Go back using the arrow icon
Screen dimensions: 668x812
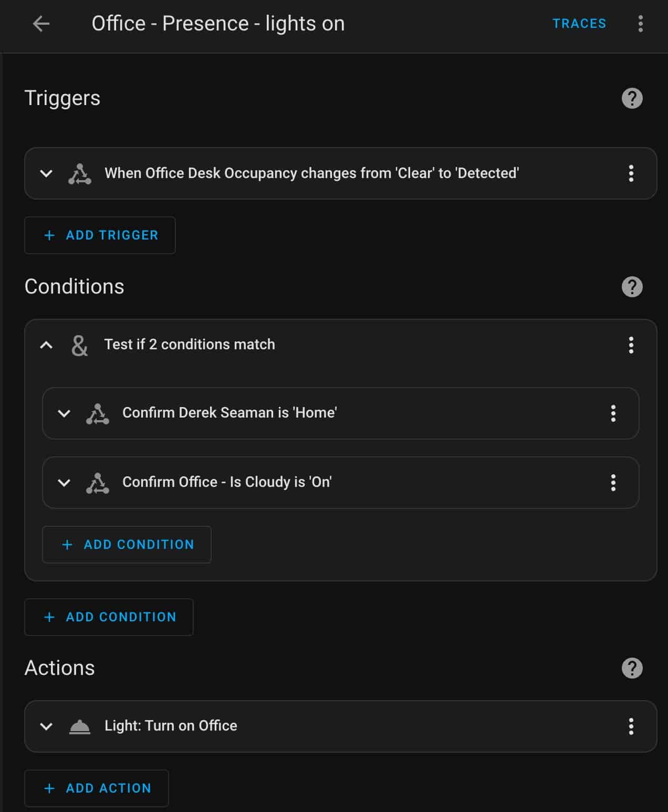click(x=41, y=24)
